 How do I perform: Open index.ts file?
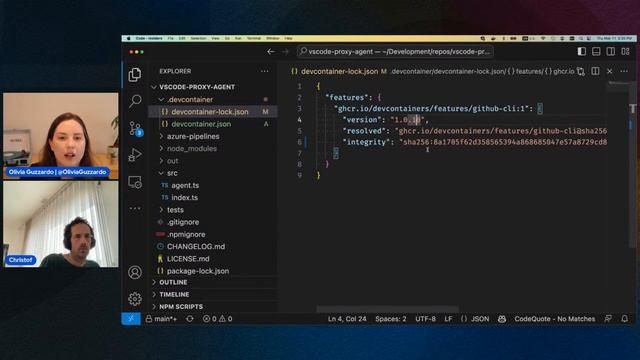[x=184, y=198]
